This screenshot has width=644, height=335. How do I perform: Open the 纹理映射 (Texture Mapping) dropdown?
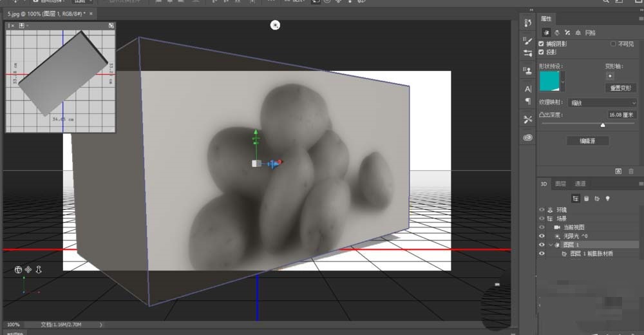click(x=601, y=102)
